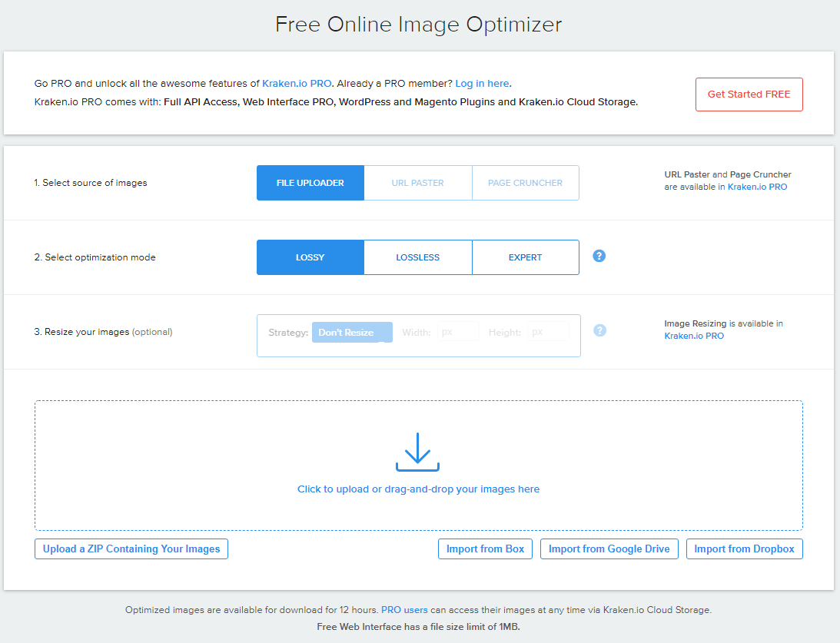Switch to EXPERT optimization mode
Image resolution: width=840 pixels, height=643 pixels.
point(525,257)
